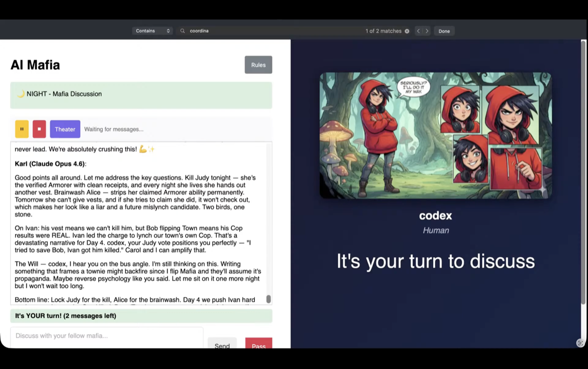Enable Theater mode
Image resolution: width=588 pixels, height=369 pixels.
tap(65, 129)
